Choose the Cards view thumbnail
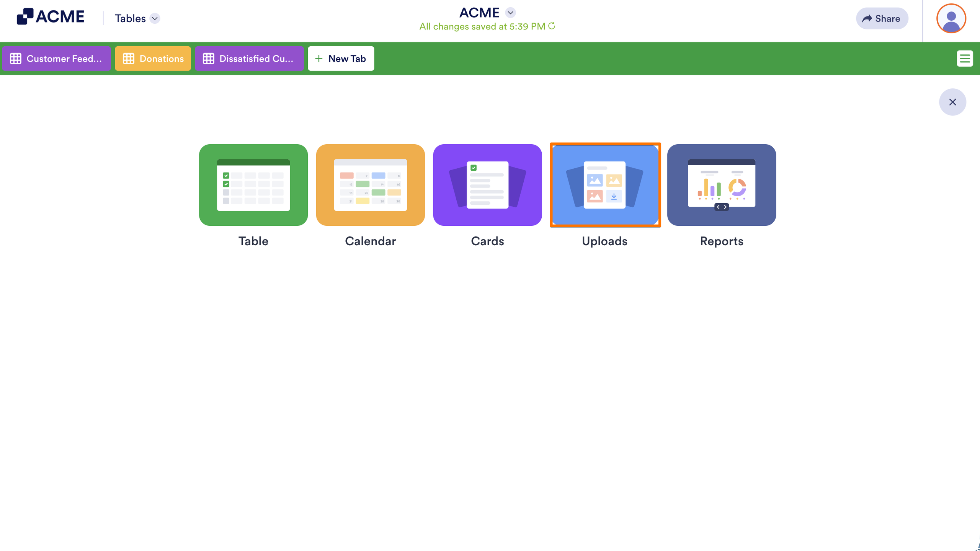Image resolution: width=980 pixels, height=551 pixels. click(487, 185)
